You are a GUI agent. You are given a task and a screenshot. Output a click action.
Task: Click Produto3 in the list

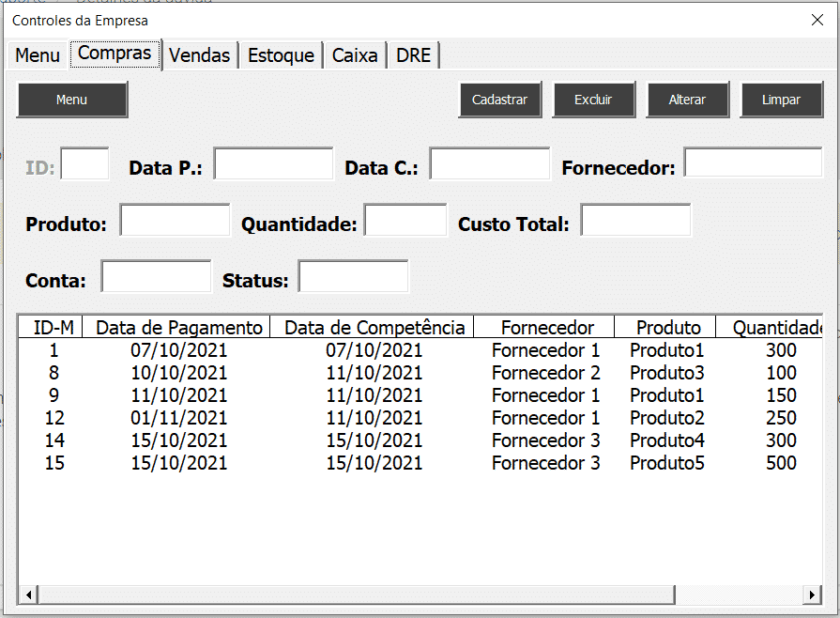pyautogui.click(x=667, y=373)
